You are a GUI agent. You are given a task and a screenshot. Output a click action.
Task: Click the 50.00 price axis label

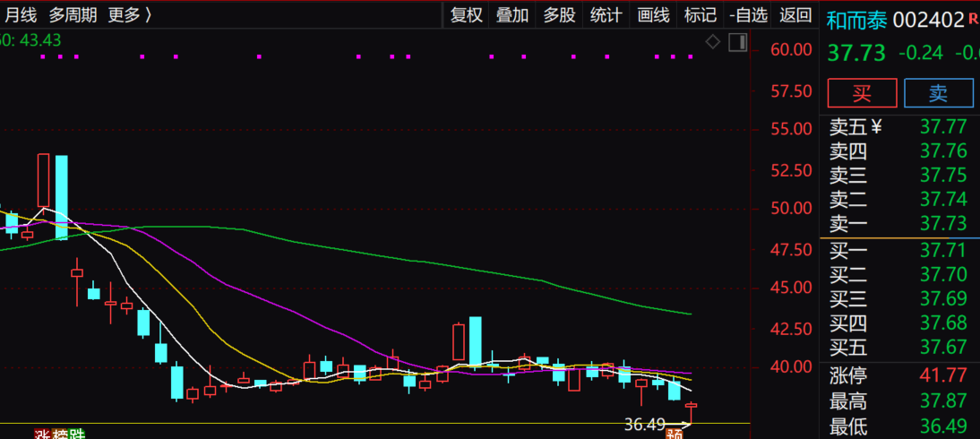[791, 208]
